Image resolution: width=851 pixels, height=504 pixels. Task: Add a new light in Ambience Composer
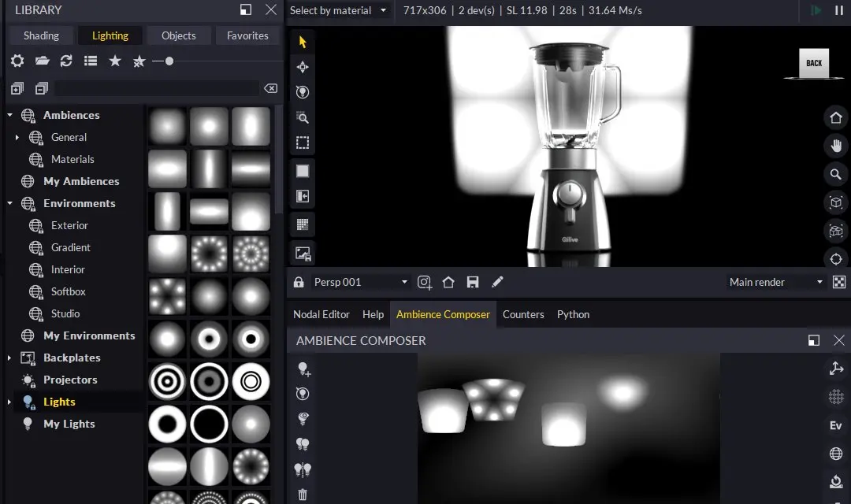[x=303, y=369]
